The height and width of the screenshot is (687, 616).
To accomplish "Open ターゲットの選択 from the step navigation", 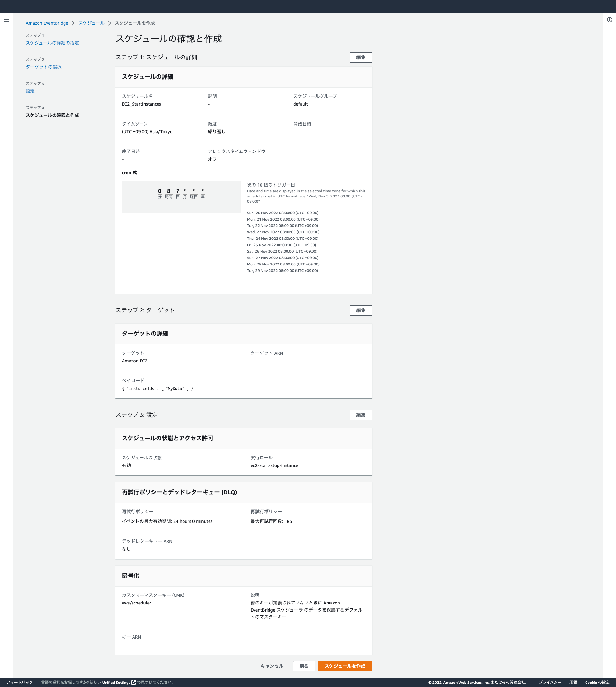I will (43, 67).
